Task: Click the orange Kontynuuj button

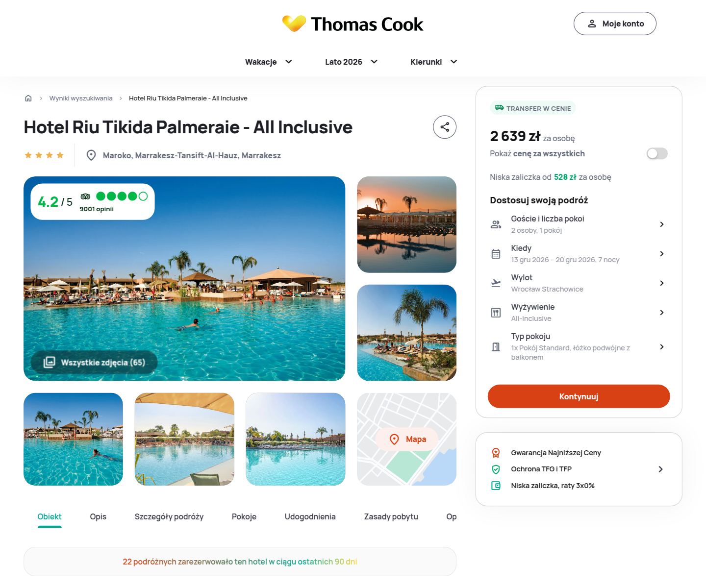Action: pyautogui.click(x=579, y=396)
